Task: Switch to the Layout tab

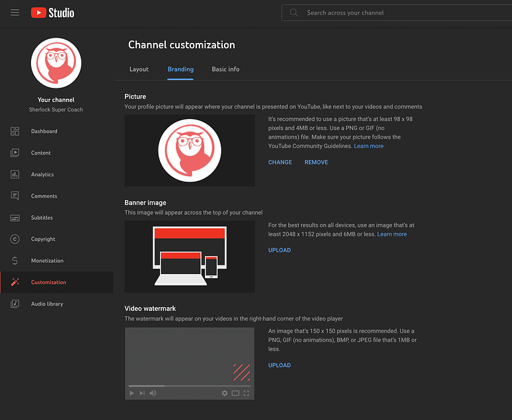Action: [139, 69]
